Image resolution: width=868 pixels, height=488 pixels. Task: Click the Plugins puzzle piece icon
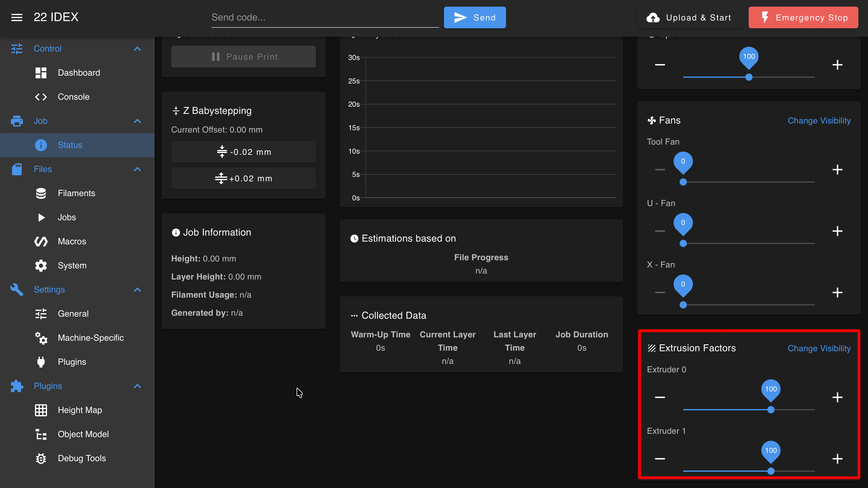pyautogui.click(x=17, y=386)
